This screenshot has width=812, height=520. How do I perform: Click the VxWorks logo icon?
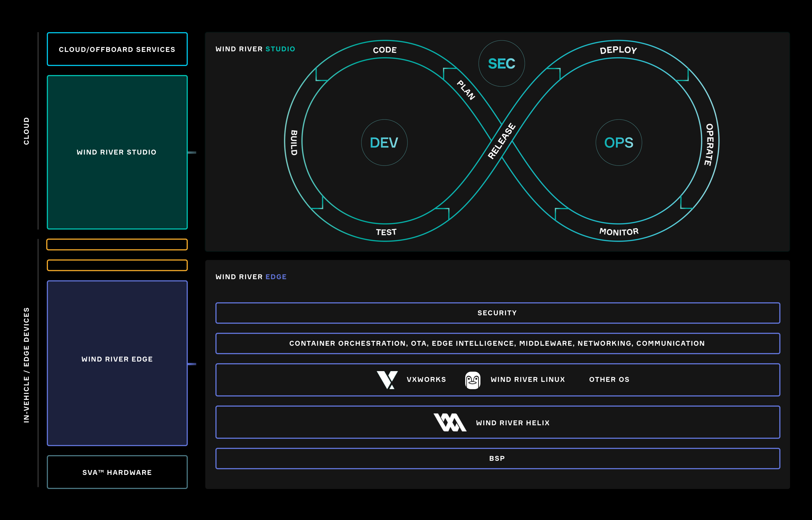click(387, 380)
